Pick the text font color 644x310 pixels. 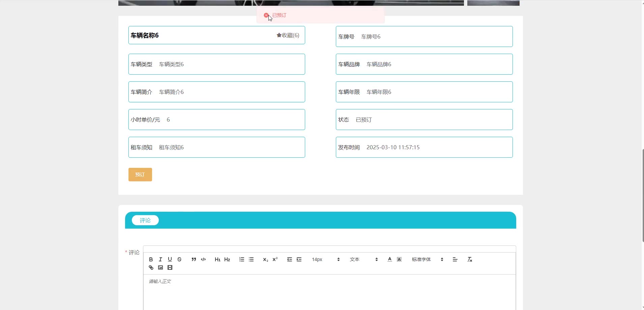click(390, 259)
